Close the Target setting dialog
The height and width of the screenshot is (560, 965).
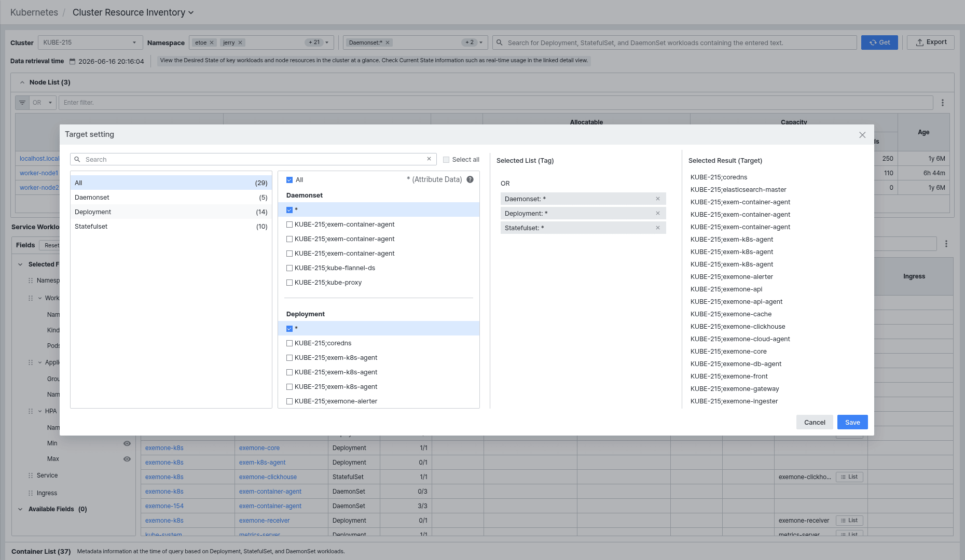click(862, 135)
